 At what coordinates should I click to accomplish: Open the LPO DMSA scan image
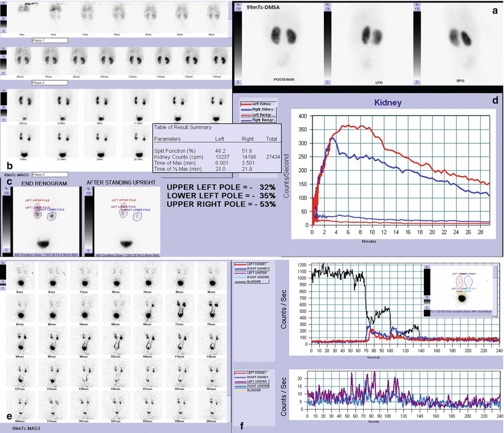click(372, 45)
